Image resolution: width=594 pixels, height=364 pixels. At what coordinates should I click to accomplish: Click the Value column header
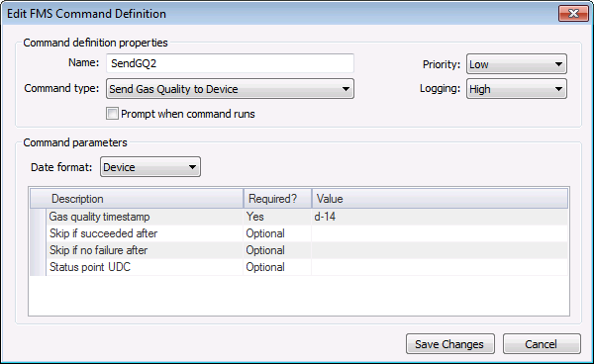tap(440, 199)
